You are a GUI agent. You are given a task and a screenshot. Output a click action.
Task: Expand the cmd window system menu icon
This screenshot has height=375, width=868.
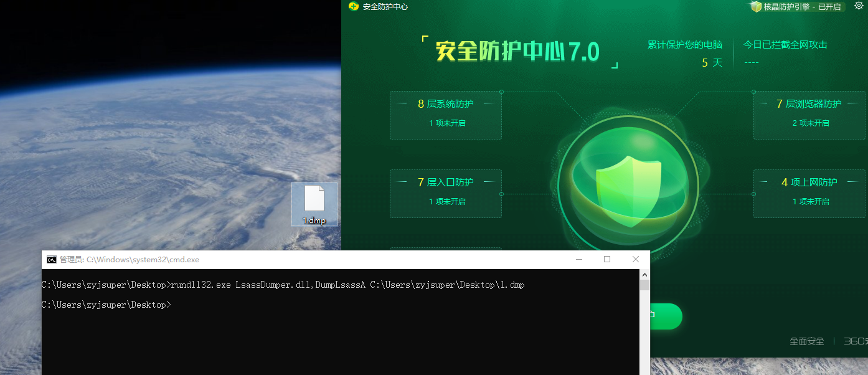(52, 259)
